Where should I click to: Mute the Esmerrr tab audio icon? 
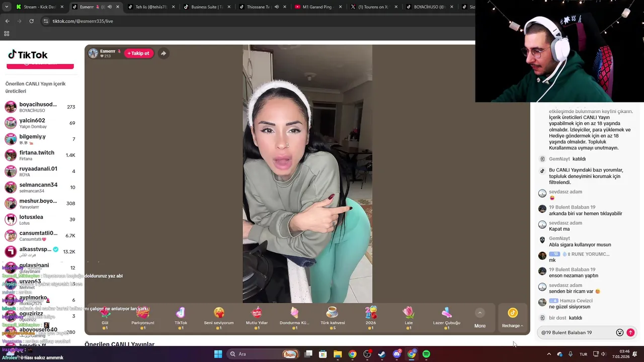(110, 7)
